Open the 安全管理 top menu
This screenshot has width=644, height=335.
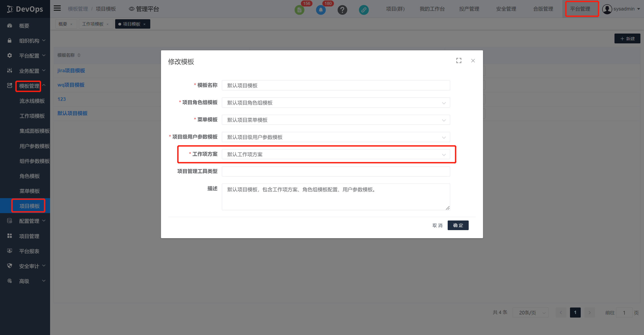[506, 9]
